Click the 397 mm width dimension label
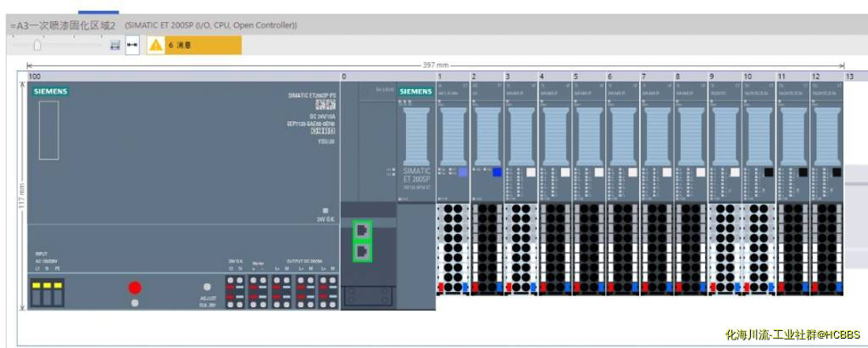Image resolution: width=868 pixels, height=348 pixels. pos(436,65)
